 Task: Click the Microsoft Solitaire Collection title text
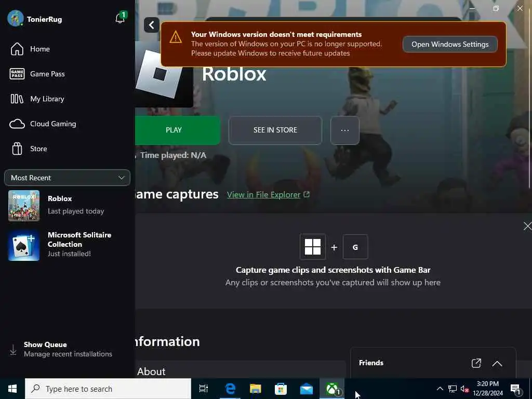(79, 240)
